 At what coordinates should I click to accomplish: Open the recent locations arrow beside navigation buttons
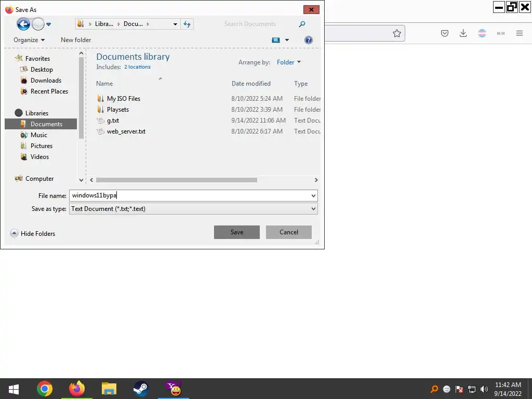pyautogui.click(x=48, y=24)
